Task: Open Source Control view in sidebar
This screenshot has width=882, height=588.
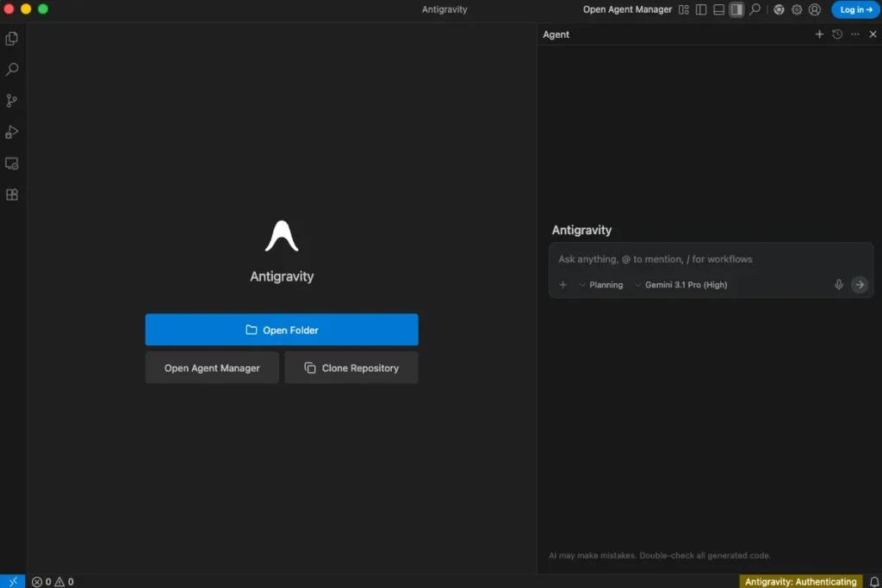Action: click(12, 101)
